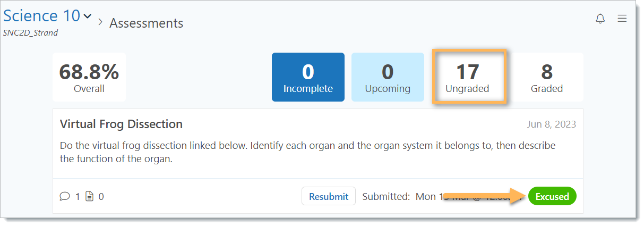Click the 68.8% Overall grade tile
644x226 pixels.
click(89, 77)
